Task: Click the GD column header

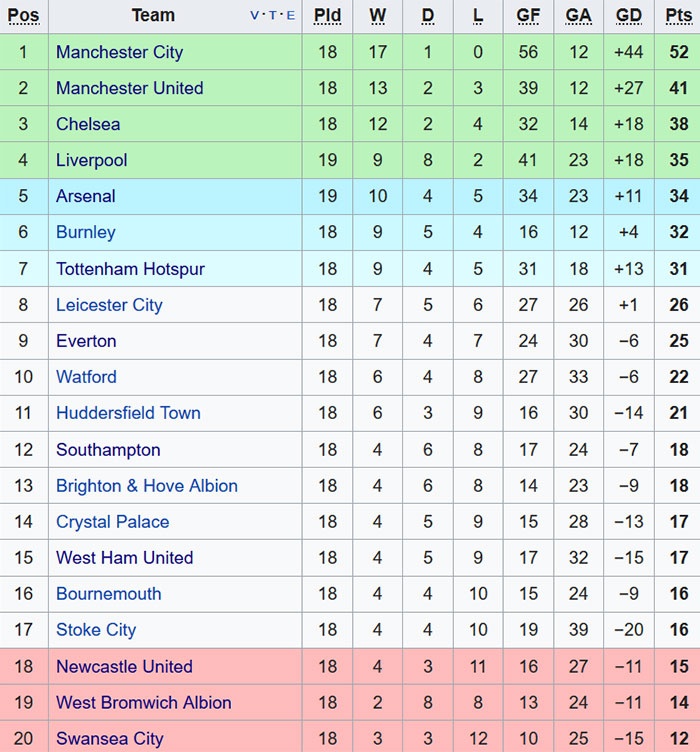Action: (629, 15)
